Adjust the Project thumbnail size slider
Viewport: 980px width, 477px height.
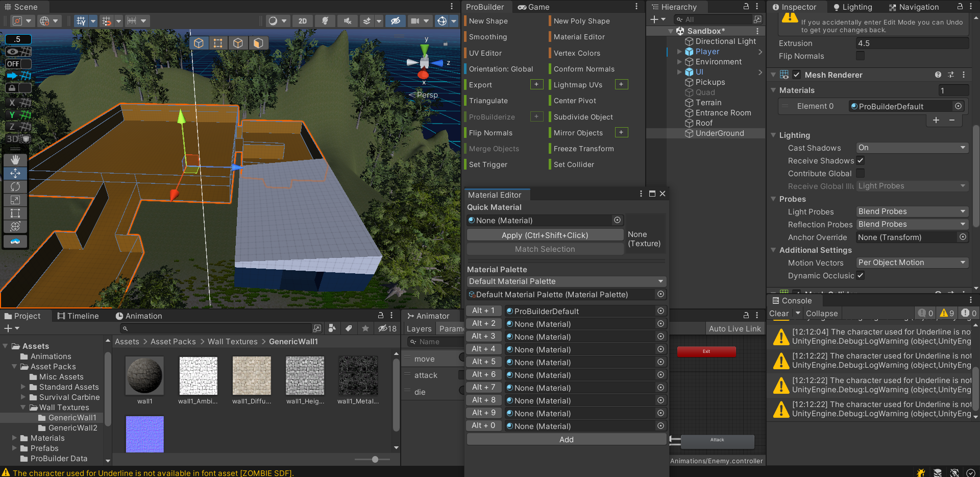coord(375,459)
